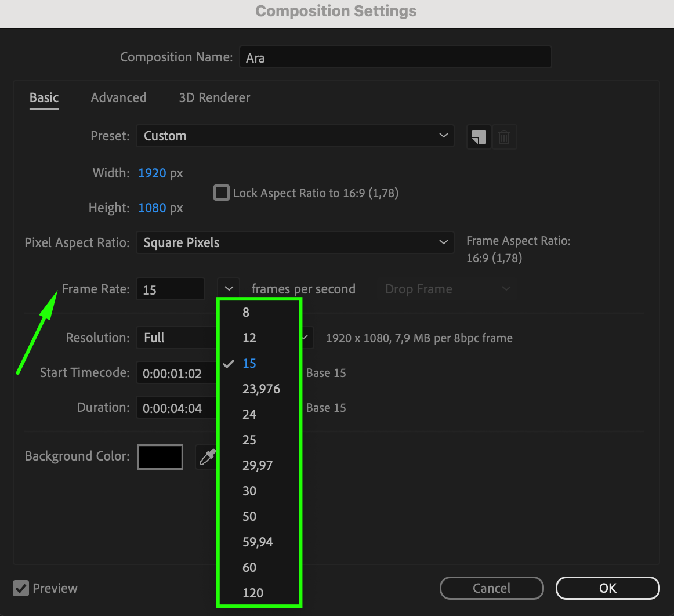The width and height of the screenshot is (674, 616).
Task: Open the 3D Renderer tab
Action: (x=215, y=97)
